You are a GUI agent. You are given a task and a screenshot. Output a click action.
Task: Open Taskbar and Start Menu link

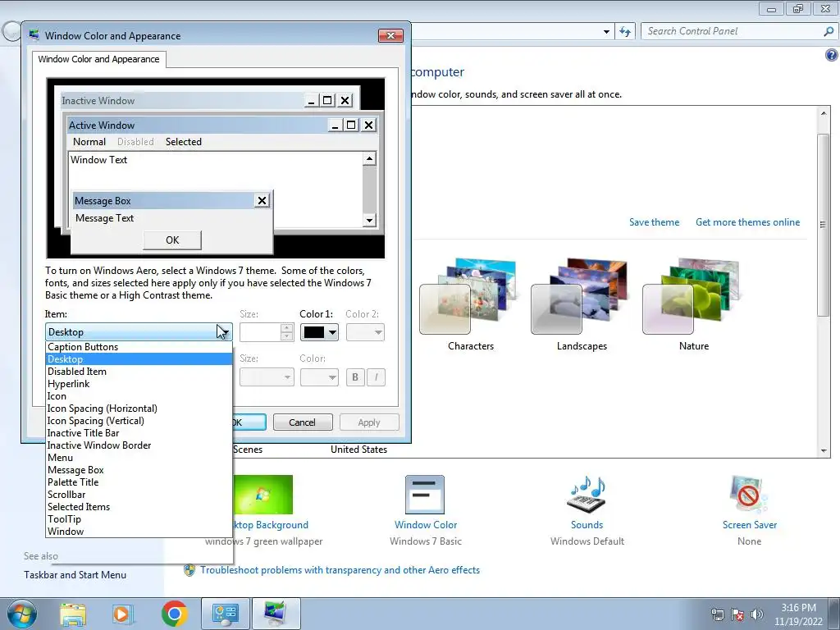(x=75, y=575)
